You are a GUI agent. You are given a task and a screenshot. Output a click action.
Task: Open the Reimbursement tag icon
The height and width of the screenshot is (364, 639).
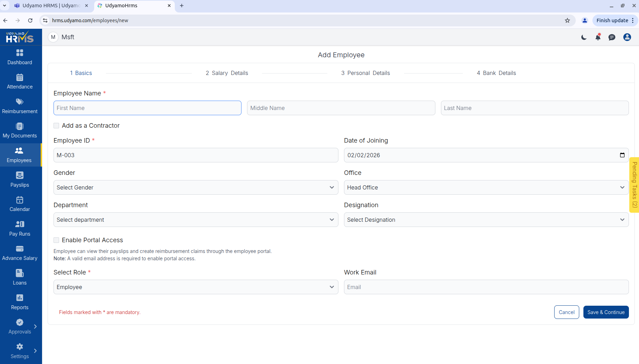pyautogui.click(x=20, y=102)
